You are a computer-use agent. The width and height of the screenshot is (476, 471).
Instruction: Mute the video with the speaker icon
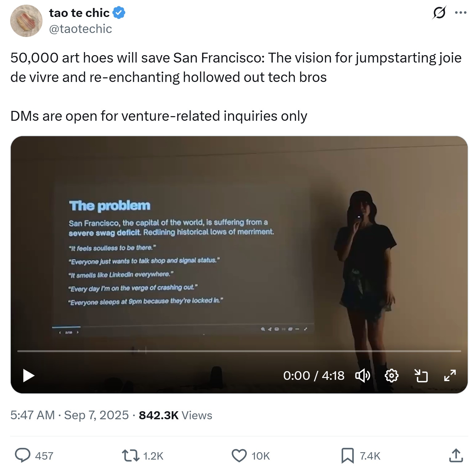pyautogui.click(x=363, y=376)
